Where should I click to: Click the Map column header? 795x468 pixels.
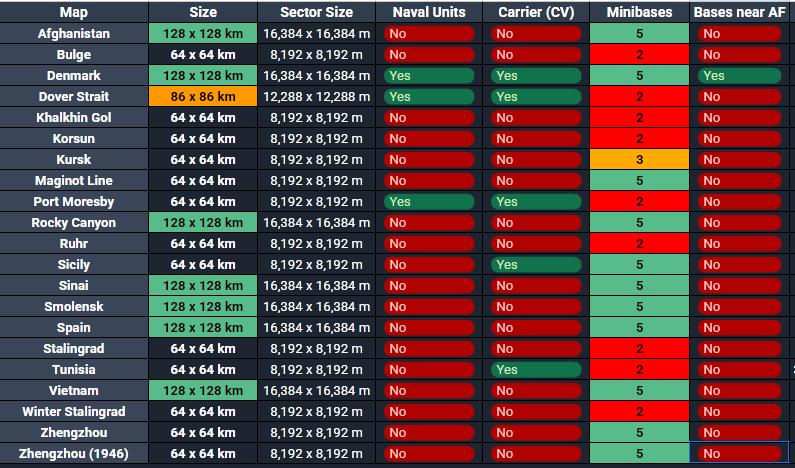[74, 12]
